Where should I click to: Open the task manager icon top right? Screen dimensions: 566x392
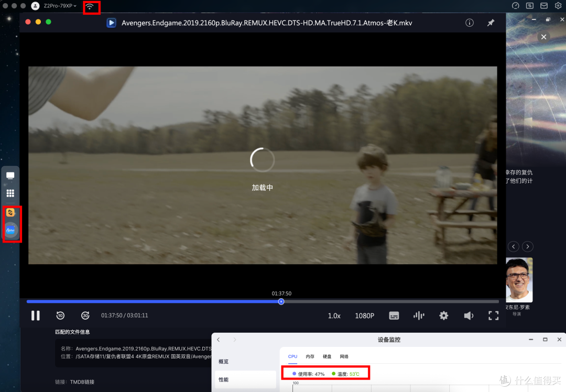click(529, 6)
